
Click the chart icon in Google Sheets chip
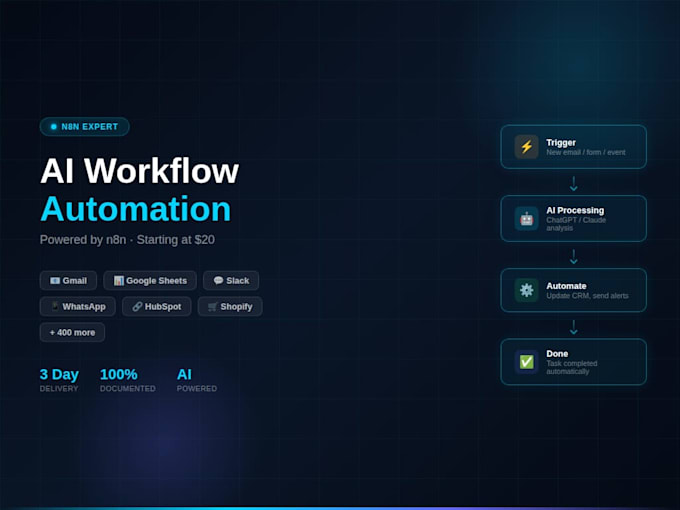point(119,281)
